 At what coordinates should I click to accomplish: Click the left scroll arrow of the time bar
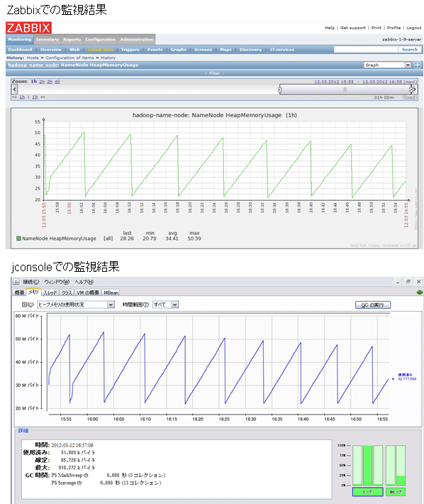point(14,89)
